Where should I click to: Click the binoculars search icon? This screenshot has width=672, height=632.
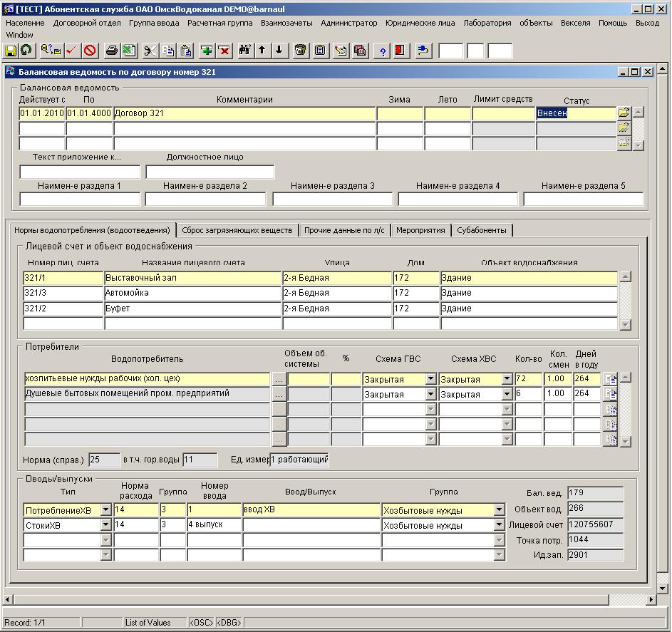[244, 51]
